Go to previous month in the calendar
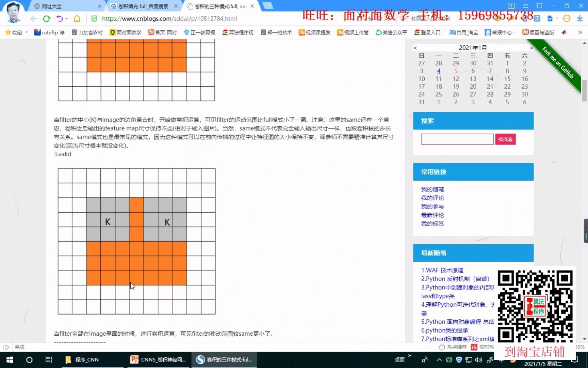588x368 pixels. pos(415,48)
